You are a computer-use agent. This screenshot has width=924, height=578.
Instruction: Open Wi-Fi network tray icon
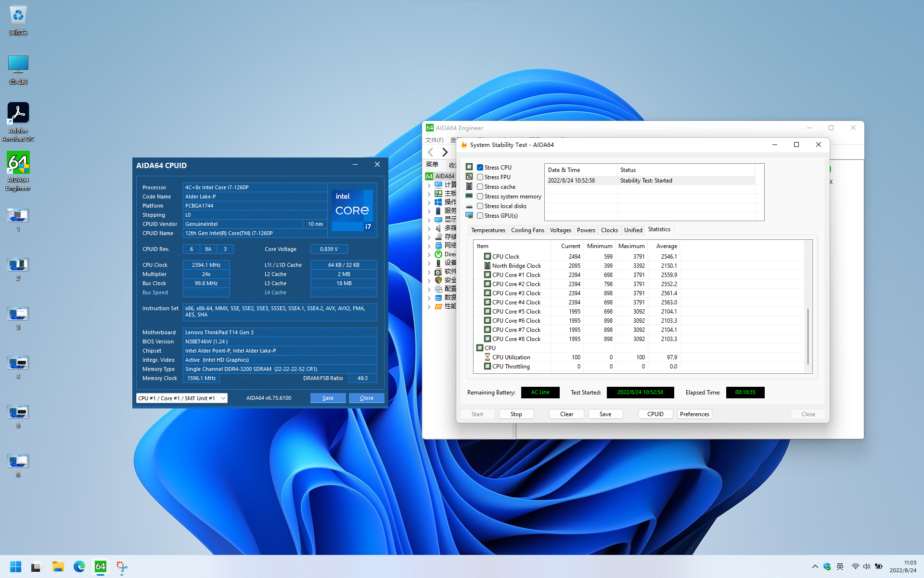[x=855, y=566]
